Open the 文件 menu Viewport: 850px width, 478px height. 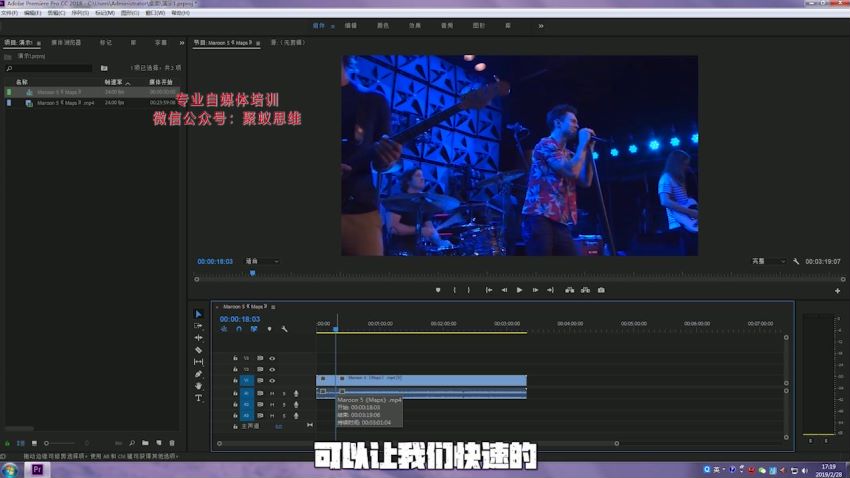[9, 12]
